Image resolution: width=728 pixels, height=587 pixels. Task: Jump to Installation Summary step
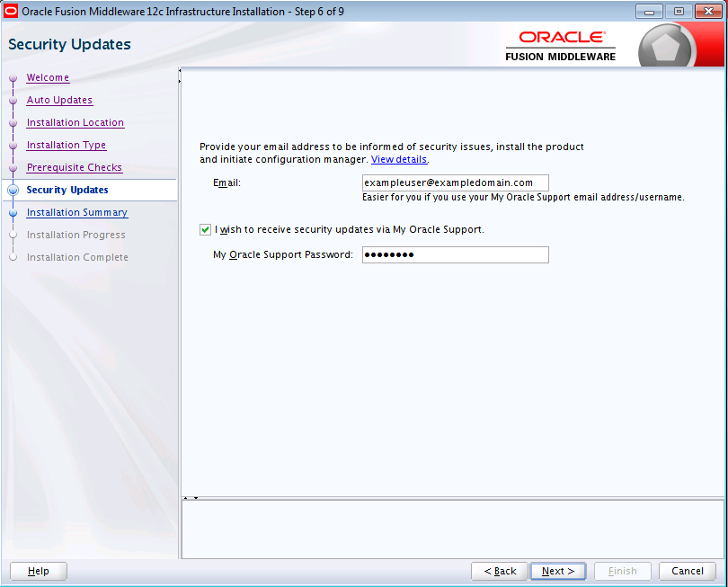[77, 212]
